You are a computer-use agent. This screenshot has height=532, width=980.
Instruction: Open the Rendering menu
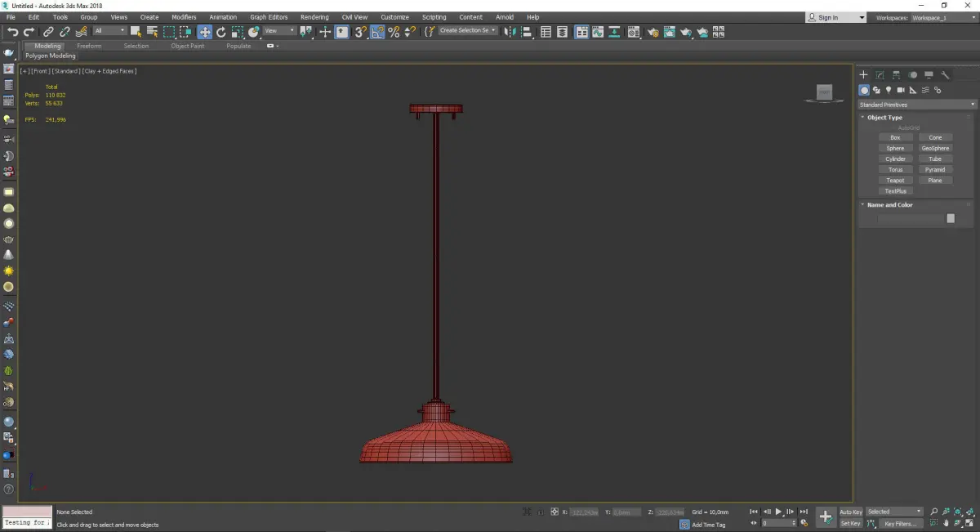[314, 17]
